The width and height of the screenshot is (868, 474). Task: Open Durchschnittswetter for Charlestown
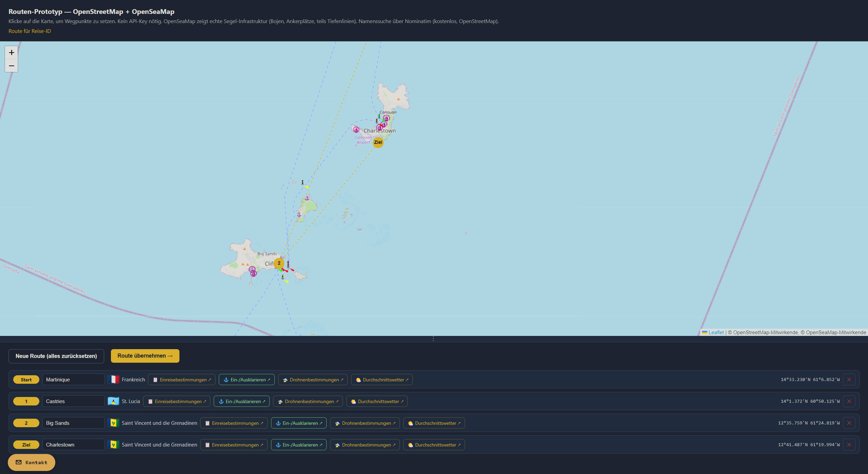(x=434, y=444)
